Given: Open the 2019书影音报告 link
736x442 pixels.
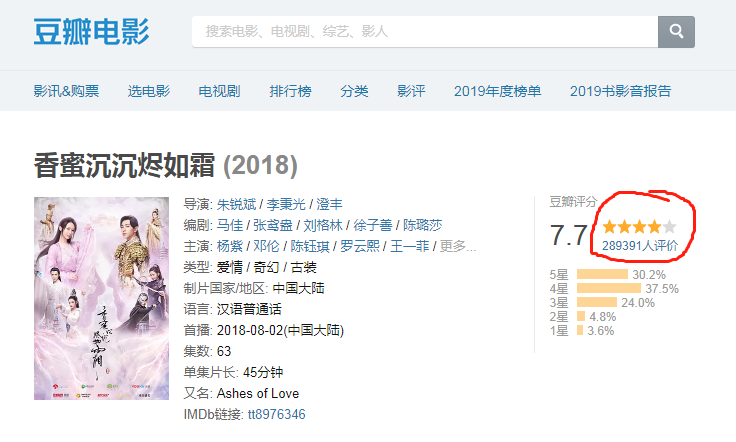Looking at the screenshot, I should point(621,91).
